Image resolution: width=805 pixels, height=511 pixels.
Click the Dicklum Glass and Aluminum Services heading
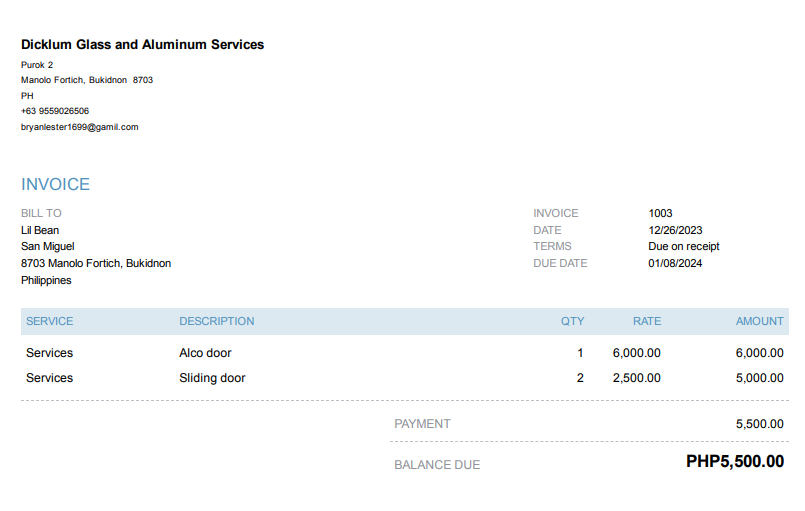142,45
